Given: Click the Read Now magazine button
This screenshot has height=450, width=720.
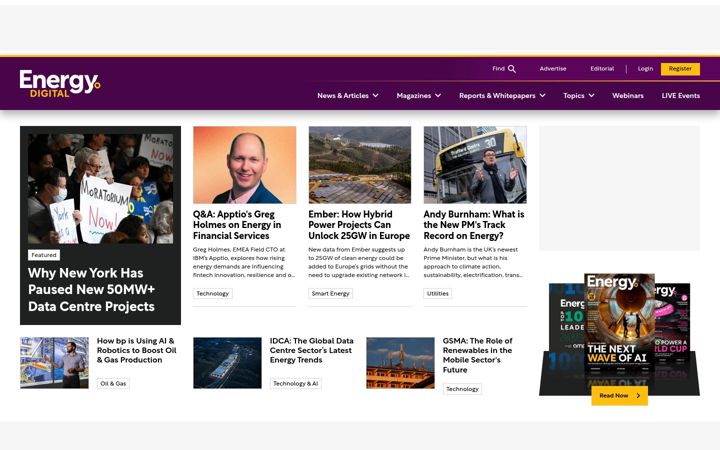Looking at the screenshot, I should click(x=619, y=395).
